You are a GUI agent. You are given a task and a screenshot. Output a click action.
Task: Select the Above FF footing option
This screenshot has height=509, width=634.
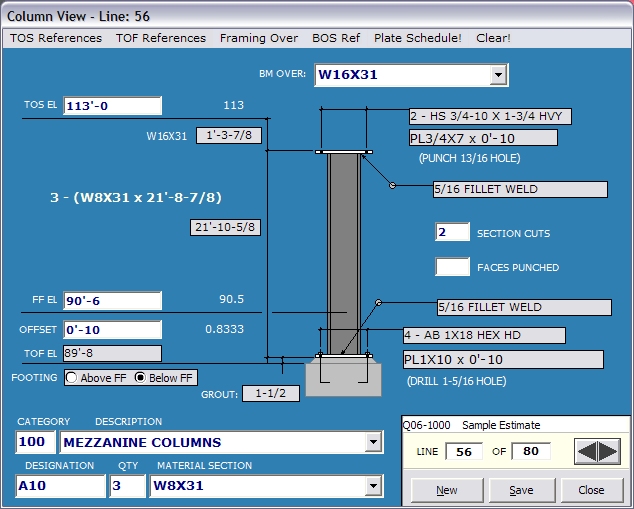coord(72,378)
